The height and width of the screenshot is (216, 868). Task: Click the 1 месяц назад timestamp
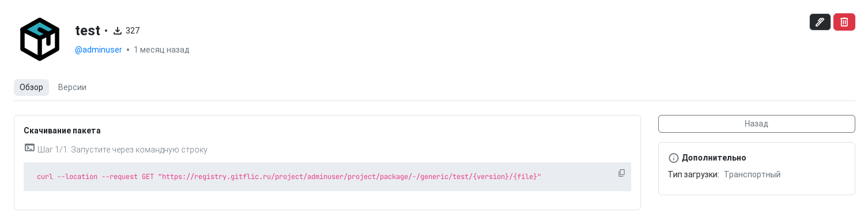pos(161,50)
